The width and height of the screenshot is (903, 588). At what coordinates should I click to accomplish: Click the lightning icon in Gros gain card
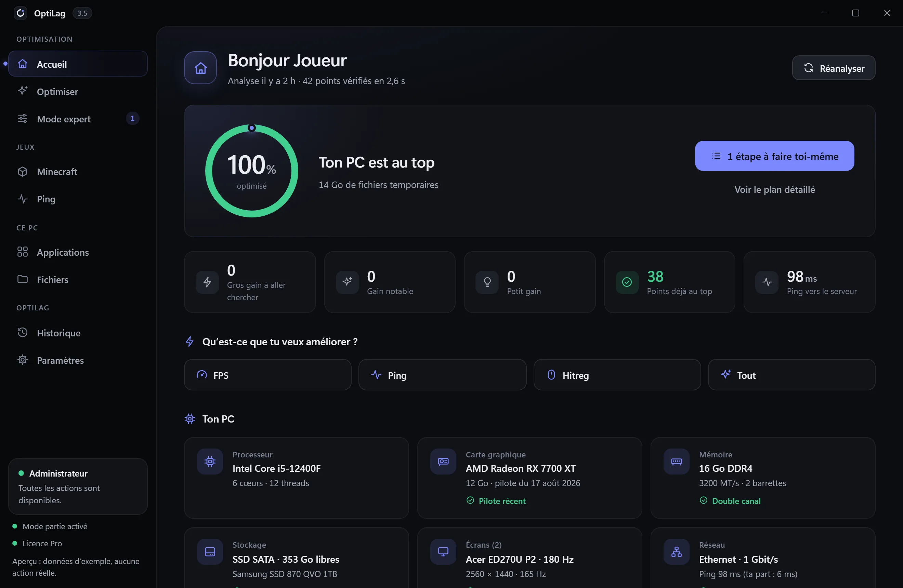tap(207, 282)
